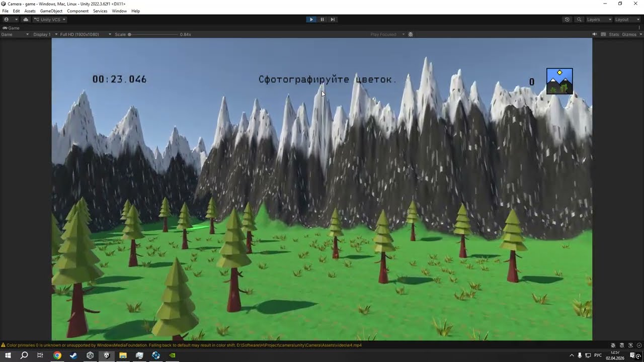
Task: Open the Display 1 dropdown
Action: coord(45,35)
